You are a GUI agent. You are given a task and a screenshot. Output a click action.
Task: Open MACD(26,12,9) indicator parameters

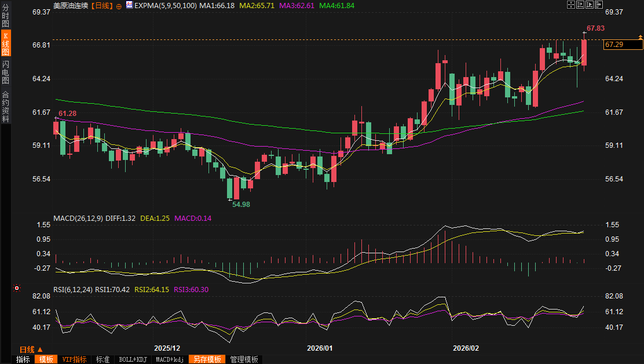pos(78,219)
